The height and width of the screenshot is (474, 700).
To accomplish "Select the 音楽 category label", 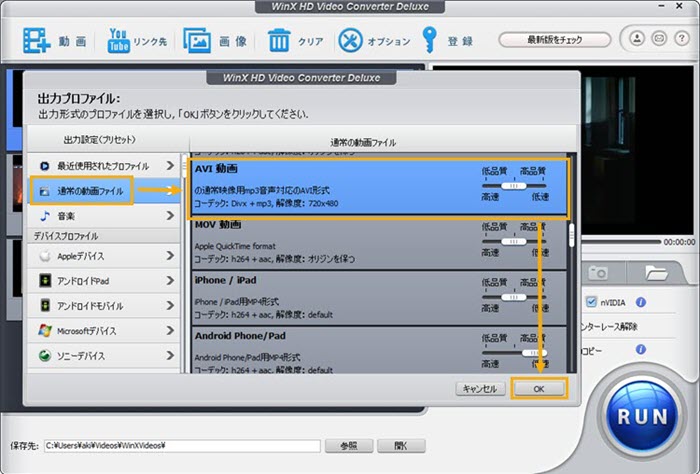I will coord(66,216).
